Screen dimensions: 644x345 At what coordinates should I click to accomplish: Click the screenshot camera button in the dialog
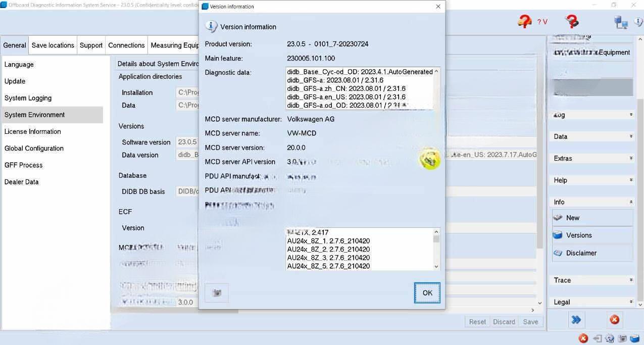(217, 293)
